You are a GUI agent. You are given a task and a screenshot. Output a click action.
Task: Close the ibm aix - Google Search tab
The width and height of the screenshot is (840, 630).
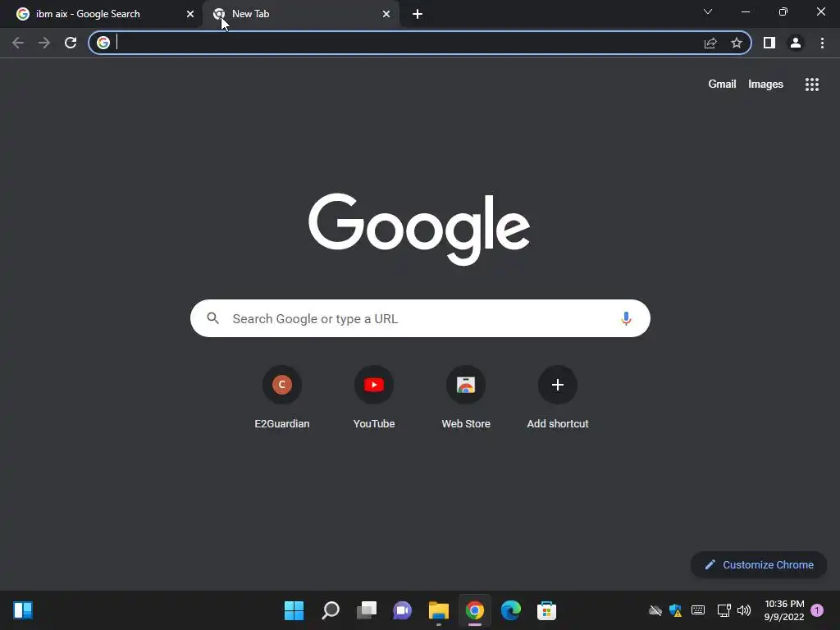(190, 14)
